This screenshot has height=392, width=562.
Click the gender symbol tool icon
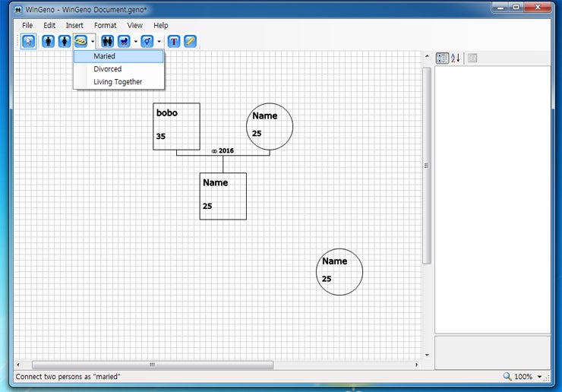147,41
